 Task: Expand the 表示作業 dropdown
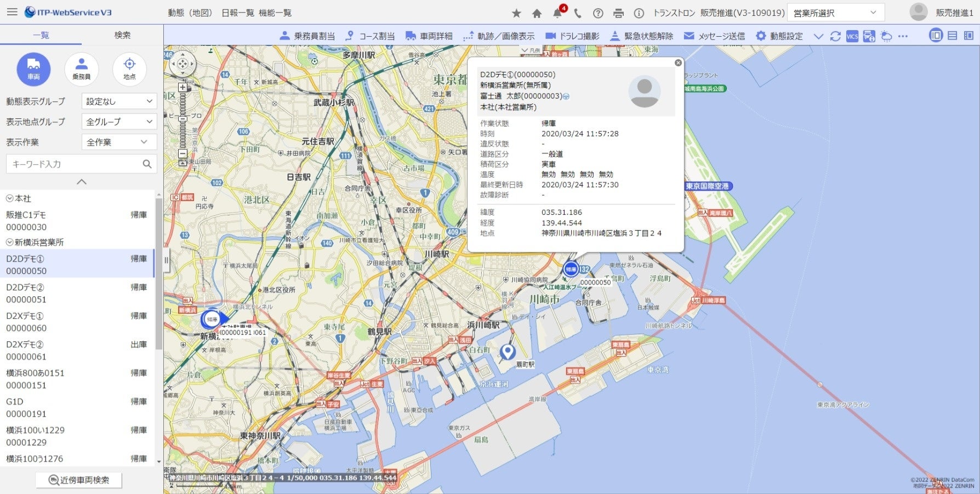tap(118, 142)
